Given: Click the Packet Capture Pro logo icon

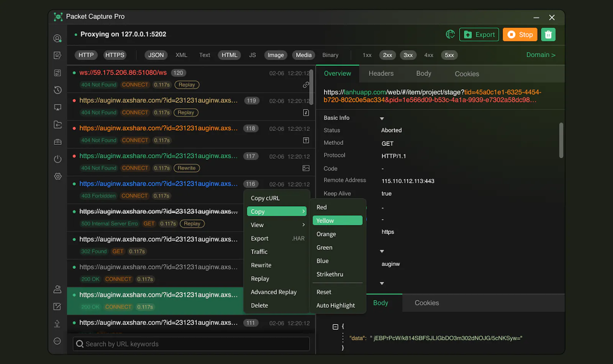Looking at the screenshot, I should [58, 16].
